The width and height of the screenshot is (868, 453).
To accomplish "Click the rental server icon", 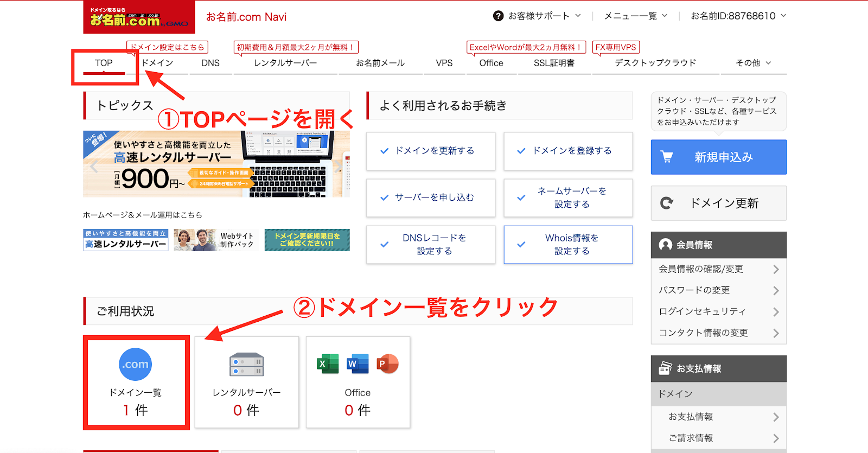I will coord(246,365).
